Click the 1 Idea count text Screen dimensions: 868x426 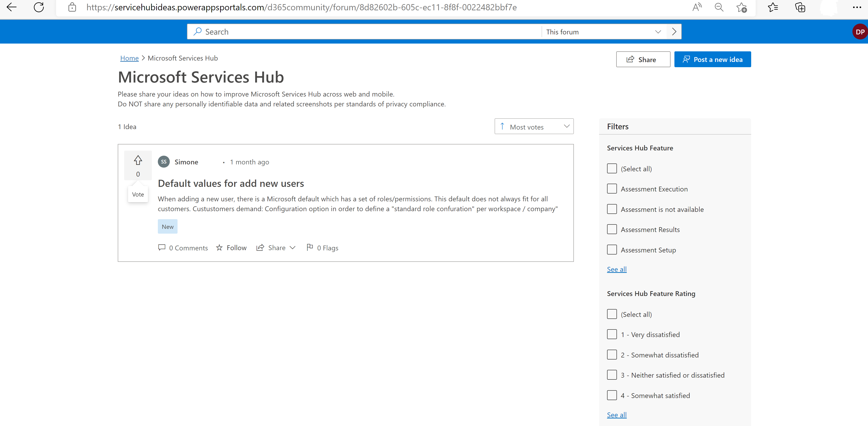click(x=127, y=127)
